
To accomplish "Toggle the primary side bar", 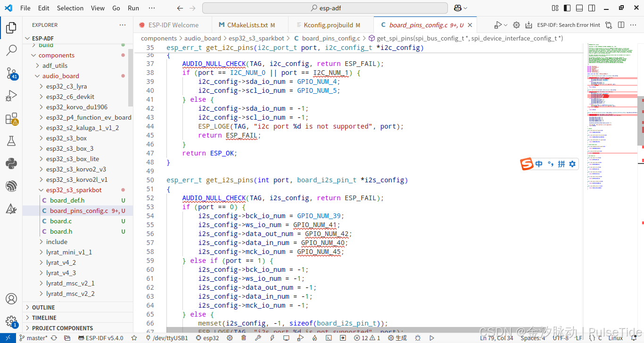I will (567, 8).
